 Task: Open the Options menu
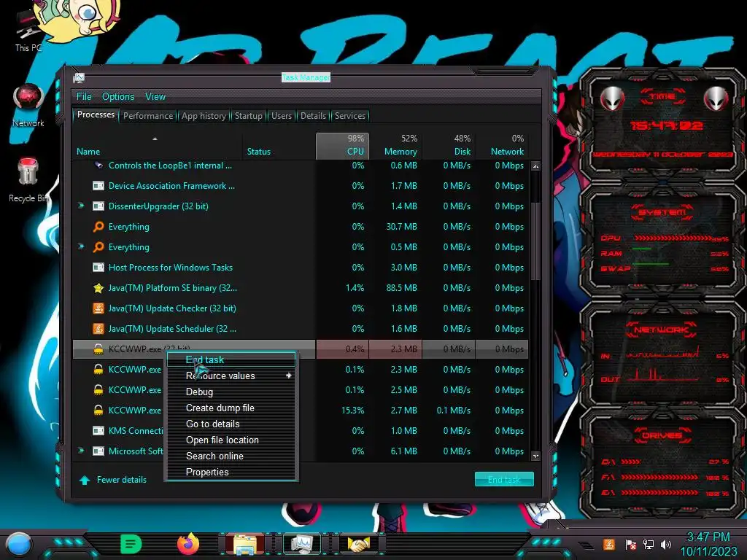tap(118, 97)
